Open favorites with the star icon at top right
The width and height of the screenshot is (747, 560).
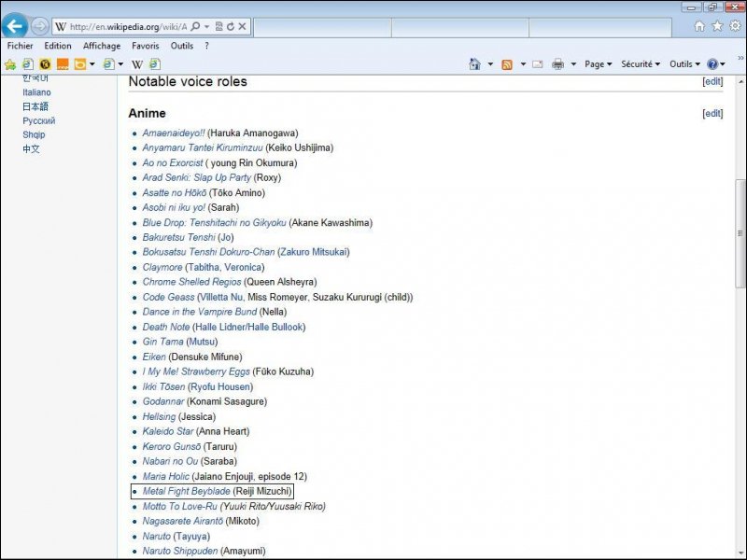717,26
